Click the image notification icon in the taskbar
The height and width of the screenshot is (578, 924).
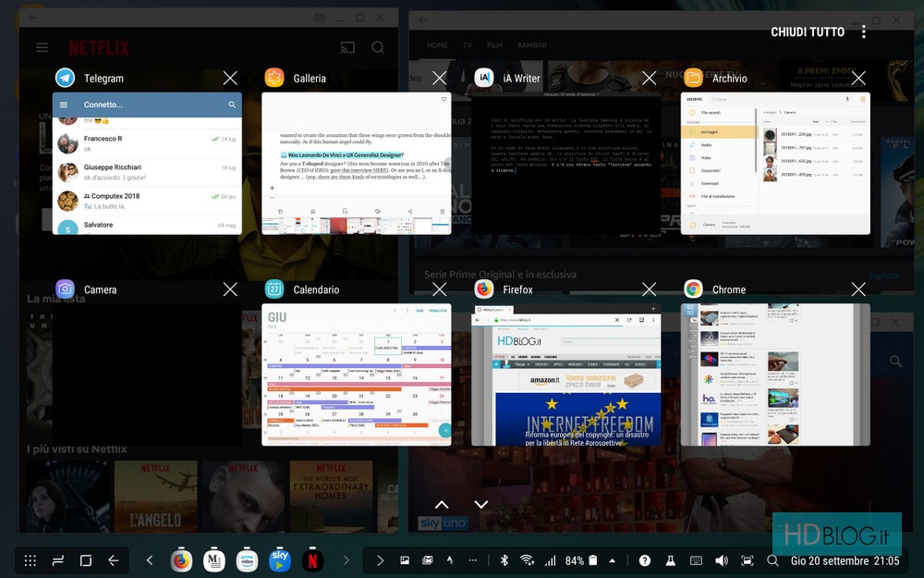[405, 560]
